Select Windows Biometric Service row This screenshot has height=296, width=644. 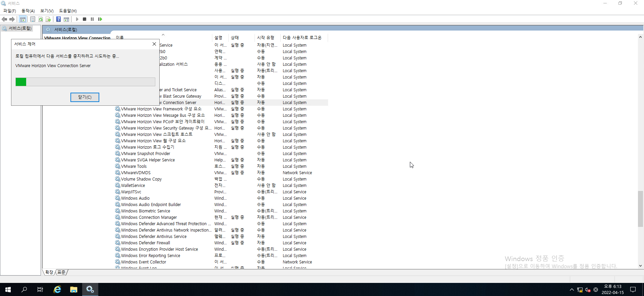221,211
